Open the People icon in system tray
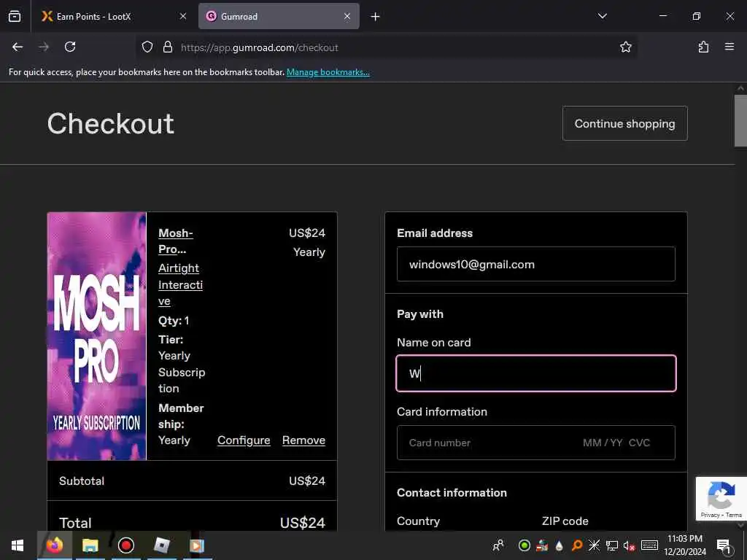This screenshot has width=747, height=560. (x=498, y=545)
